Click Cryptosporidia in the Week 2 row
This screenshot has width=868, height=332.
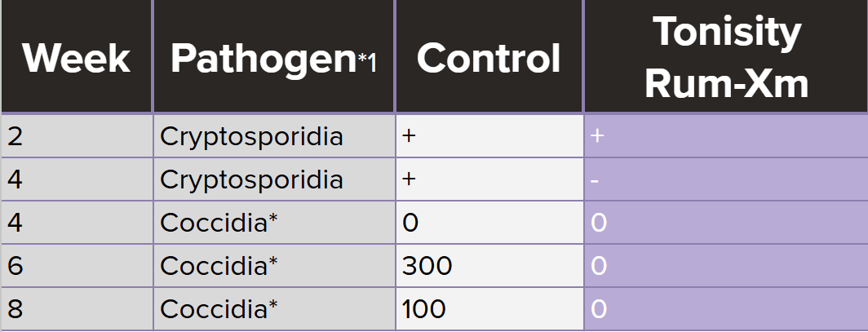pyautogui.click(x=251, y=136)
